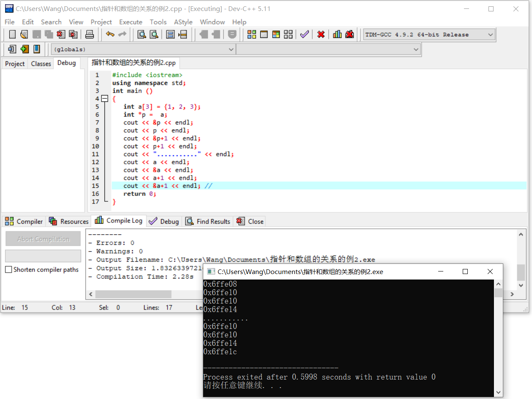532x399 pixels.
Task: Click the Toggle bookmark green plus icon
Action: [25, 49]
